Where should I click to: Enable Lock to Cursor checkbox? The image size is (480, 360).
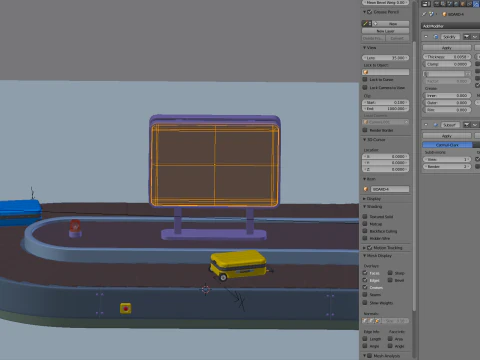pyautogui.click(x=365, y=80)
